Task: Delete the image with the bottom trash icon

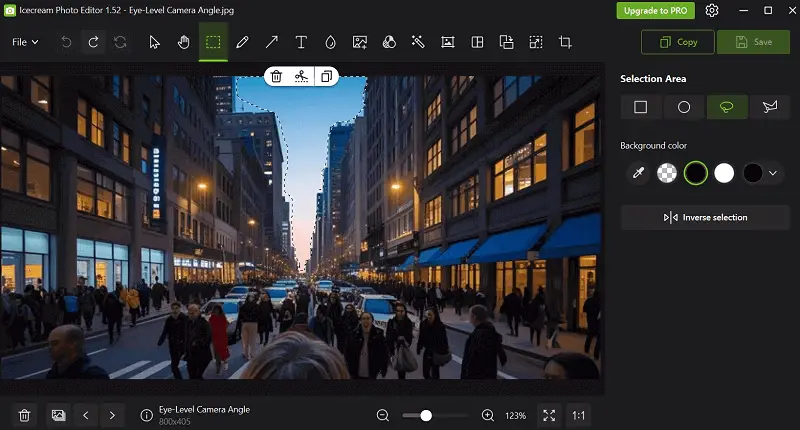Action: coord(24,415)
